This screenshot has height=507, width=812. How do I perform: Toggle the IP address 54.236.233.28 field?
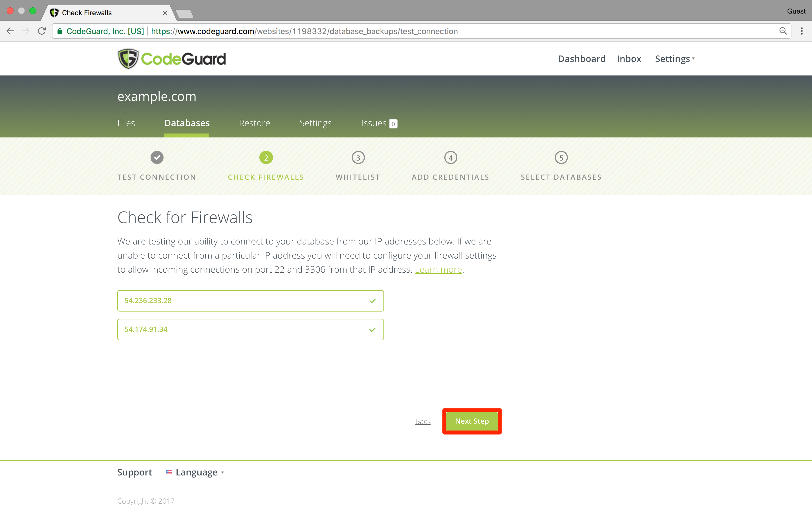click(x=250, y=300)
